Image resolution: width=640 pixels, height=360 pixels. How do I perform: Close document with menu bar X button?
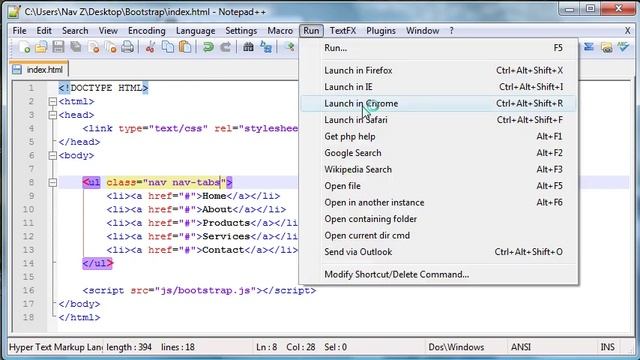(628, 31)
